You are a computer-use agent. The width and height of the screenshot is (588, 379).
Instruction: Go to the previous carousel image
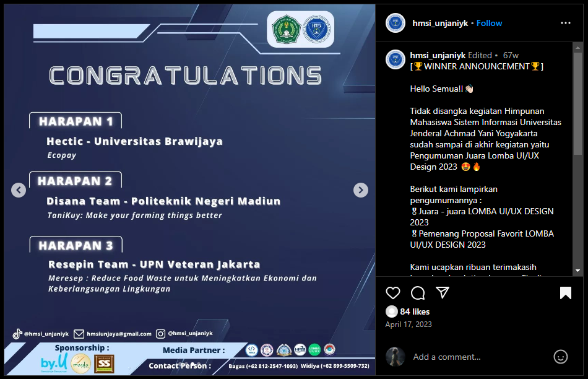click(x=19, y=190)
